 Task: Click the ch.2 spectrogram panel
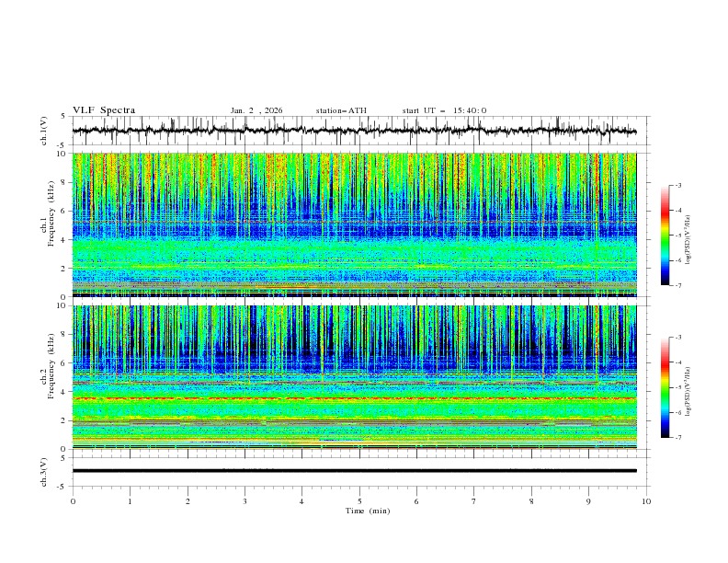(x=354, y=377)
